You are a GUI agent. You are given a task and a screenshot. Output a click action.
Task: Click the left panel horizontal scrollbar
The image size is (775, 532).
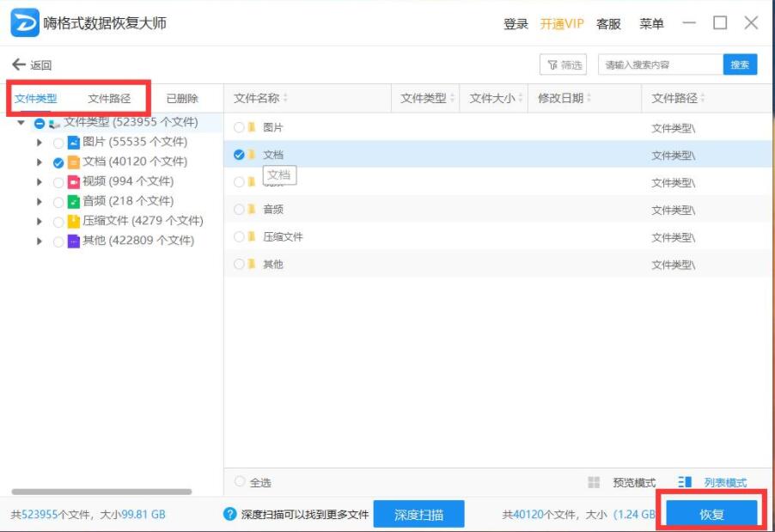[101, 492]
